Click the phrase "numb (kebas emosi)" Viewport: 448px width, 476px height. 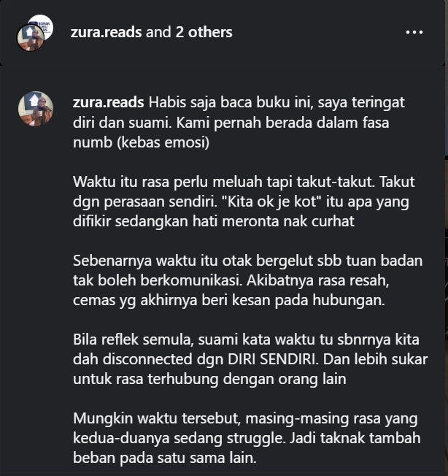tap(141, 142)
